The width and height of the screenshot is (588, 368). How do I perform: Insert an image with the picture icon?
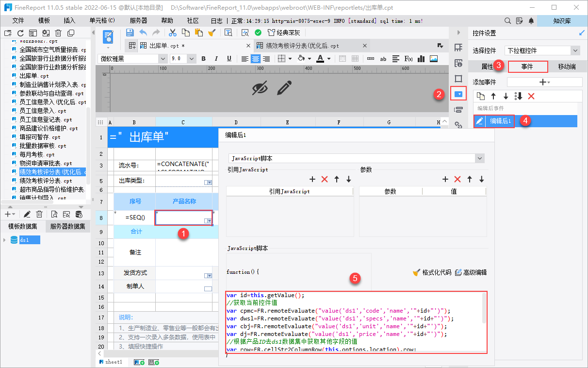(434, 59)
